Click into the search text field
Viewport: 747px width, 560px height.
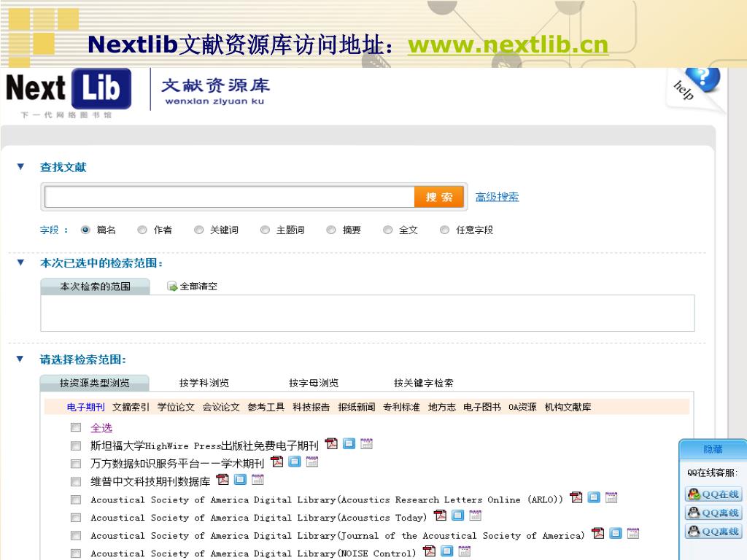point(229,197)
